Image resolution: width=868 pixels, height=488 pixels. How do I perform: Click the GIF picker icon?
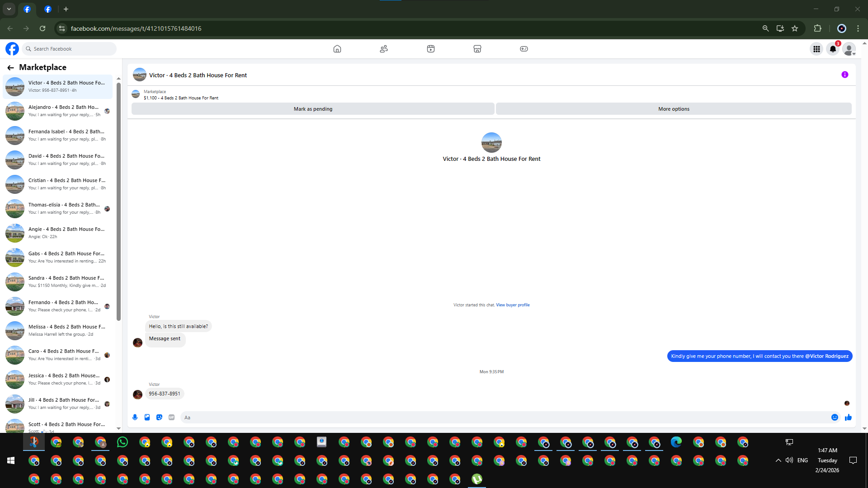point(171,418)
